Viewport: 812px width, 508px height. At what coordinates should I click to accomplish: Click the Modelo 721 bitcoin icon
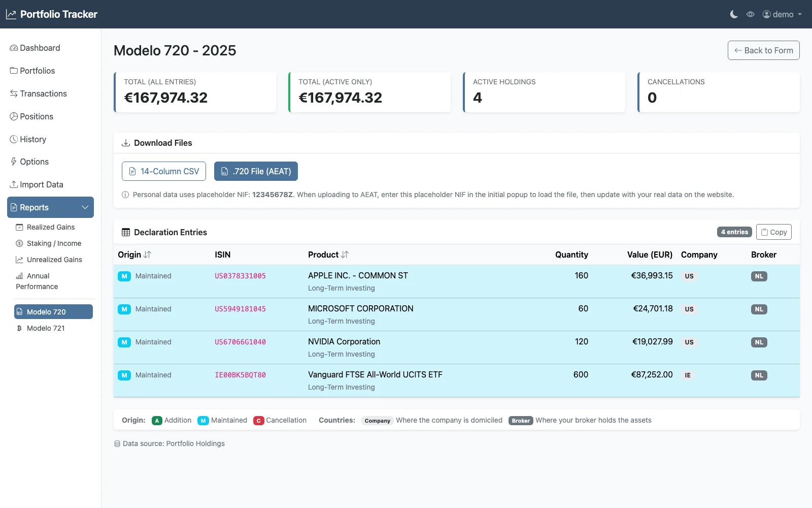pos(19,328)
